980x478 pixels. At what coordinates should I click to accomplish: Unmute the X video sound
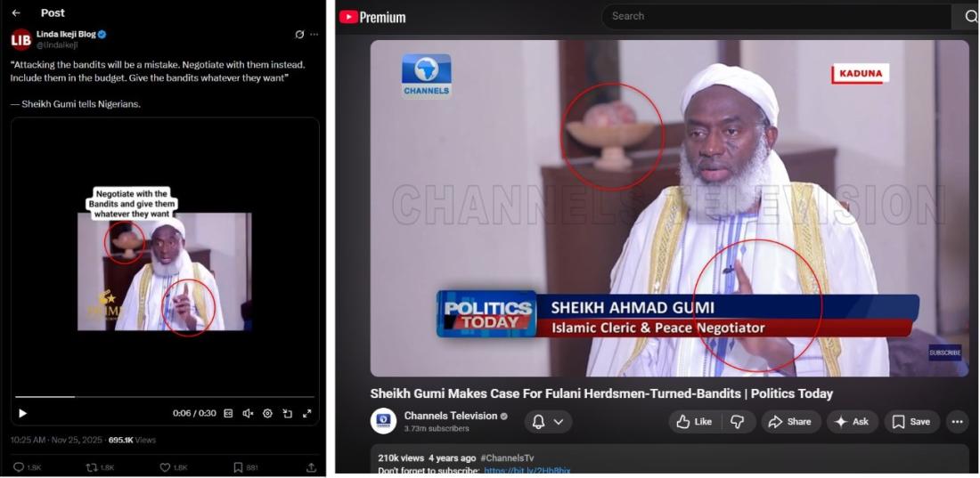[x=248, y=413]
